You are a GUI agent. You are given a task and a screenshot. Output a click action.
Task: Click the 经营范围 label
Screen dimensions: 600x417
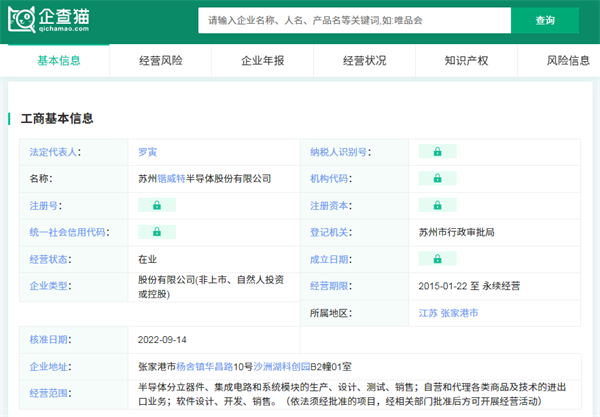(51, 393)
